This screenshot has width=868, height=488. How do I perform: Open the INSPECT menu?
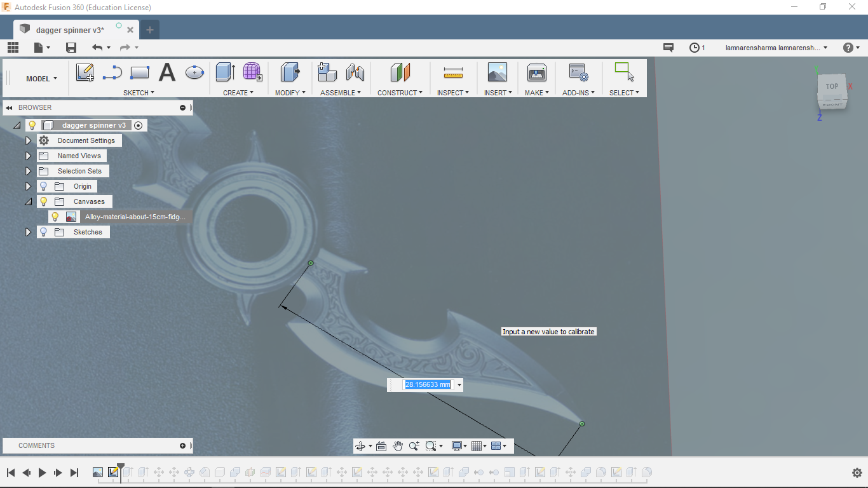(453, 93)
